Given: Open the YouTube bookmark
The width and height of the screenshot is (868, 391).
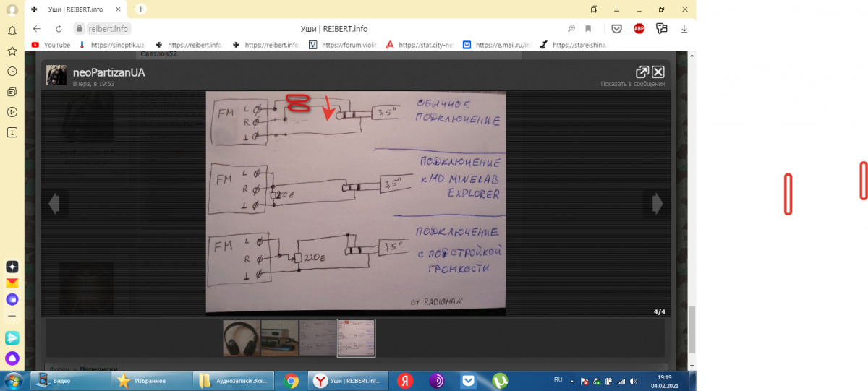Looking at the screenshot, I should (51, 44).
